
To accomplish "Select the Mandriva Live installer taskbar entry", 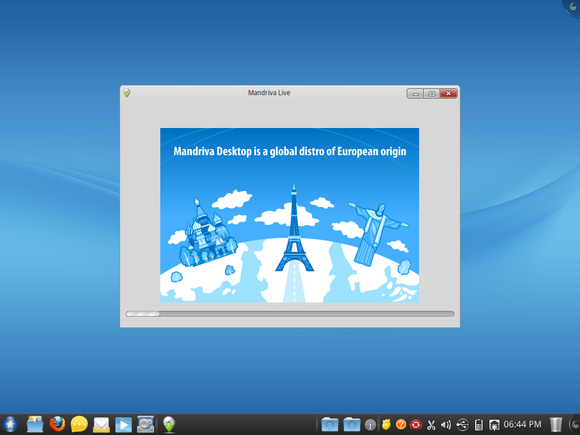I will [169, 424].
